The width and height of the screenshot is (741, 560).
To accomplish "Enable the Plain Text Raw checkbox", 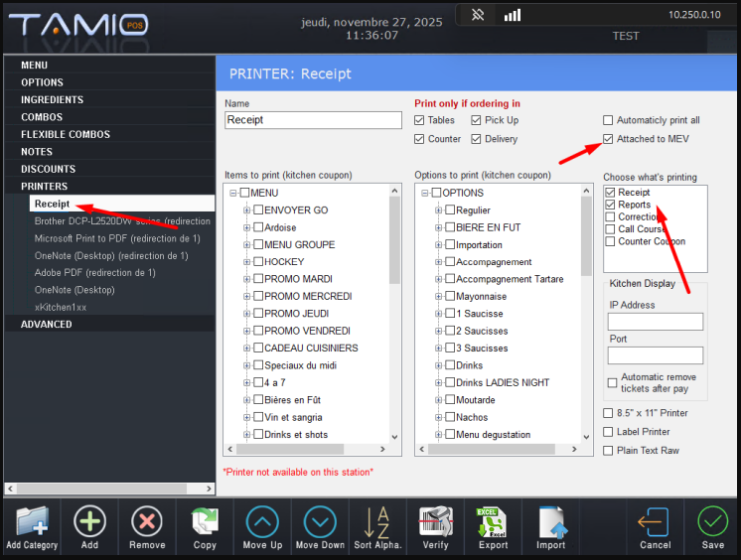I will (x=608, y=451).
